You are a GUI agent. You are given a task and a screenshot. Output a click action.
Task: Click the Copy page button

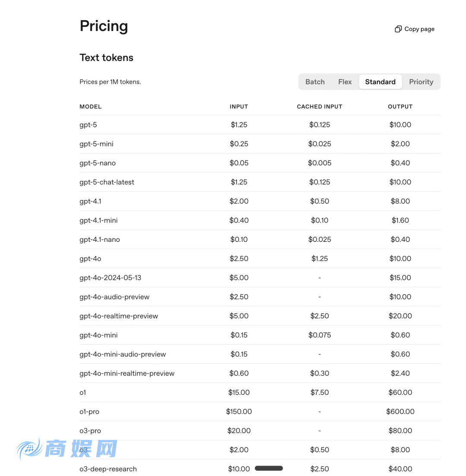pyautogui.click(x=414, y=29)
